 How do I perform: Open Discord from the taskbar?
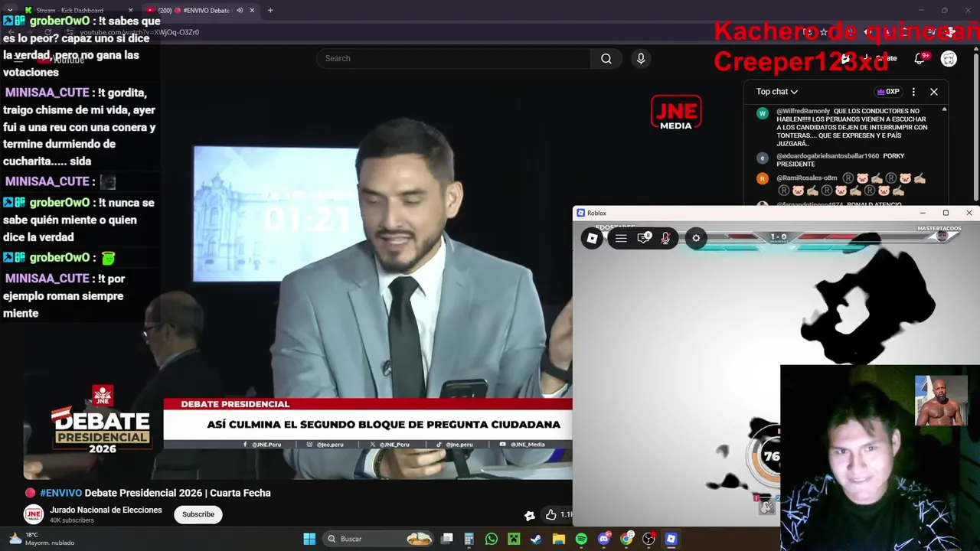point(604,539)
